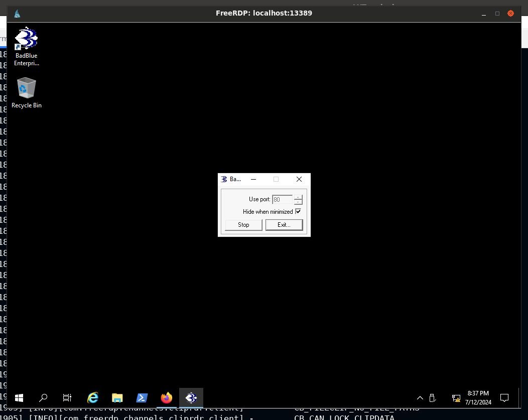Click the Use port field

282,200
